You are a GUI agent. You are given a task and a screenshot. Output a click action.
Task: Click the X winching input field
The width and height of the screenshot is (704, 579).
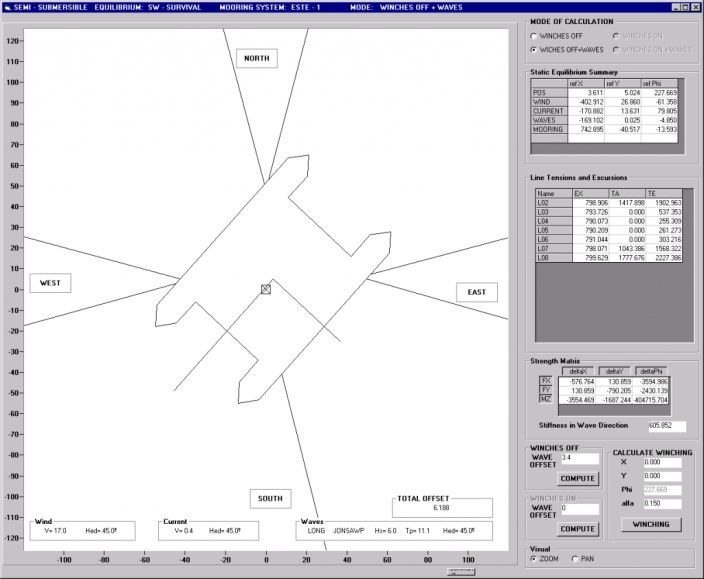(x=662, y=462)
